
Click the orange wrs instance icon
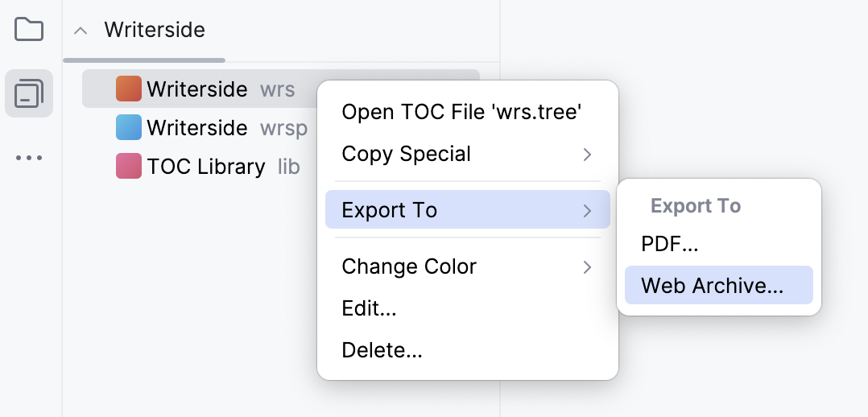pos(129,89)
